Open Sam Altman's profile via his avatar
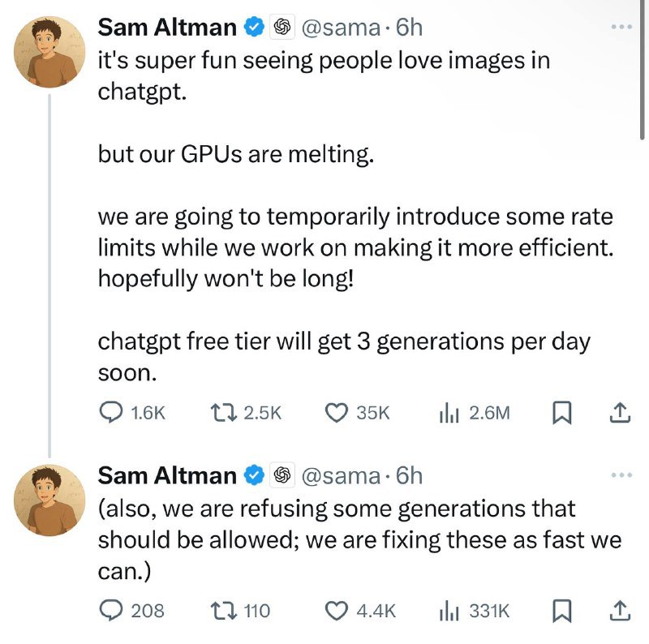649x644 pixels. (46, 51)
